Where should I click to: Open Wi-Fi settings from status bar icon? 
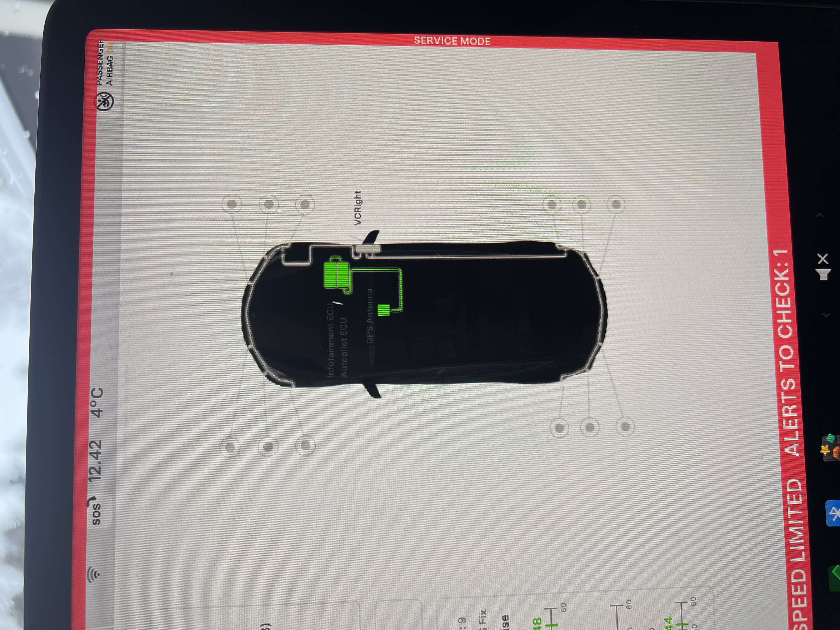pyautogui.click(x=94, y=574)
